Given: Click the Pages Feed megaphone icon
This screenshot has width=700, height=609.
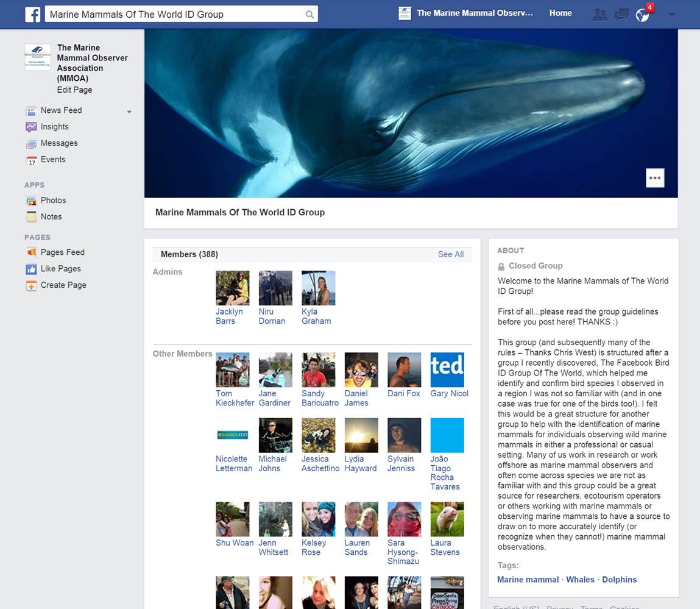Looking at the screenshot, I should 31,252.
